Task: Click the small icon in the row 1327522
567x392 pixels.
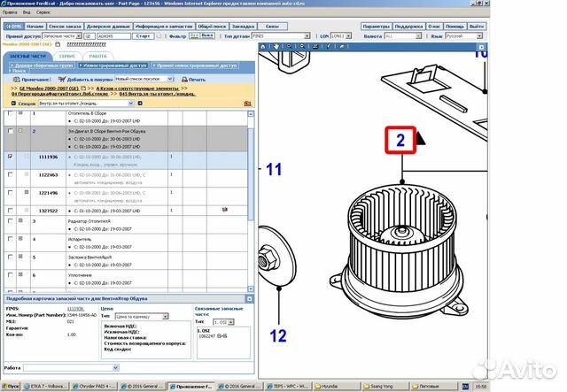Action: tap(224, 210)
